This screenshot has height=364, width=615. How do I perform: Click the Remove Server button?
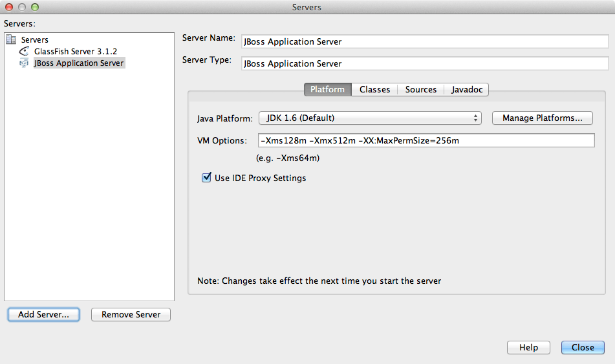[x=131, y=315]
